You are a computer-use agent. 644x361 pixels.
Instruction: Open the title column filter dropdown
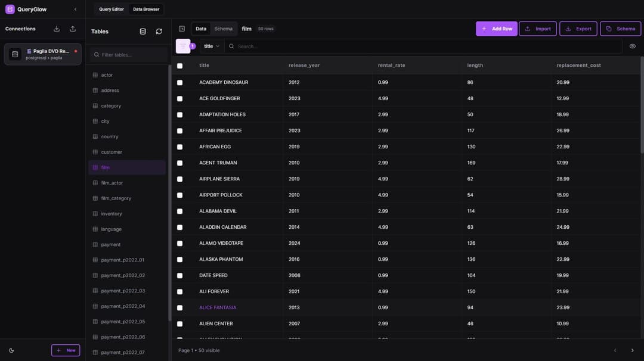(x=212, y=46)
